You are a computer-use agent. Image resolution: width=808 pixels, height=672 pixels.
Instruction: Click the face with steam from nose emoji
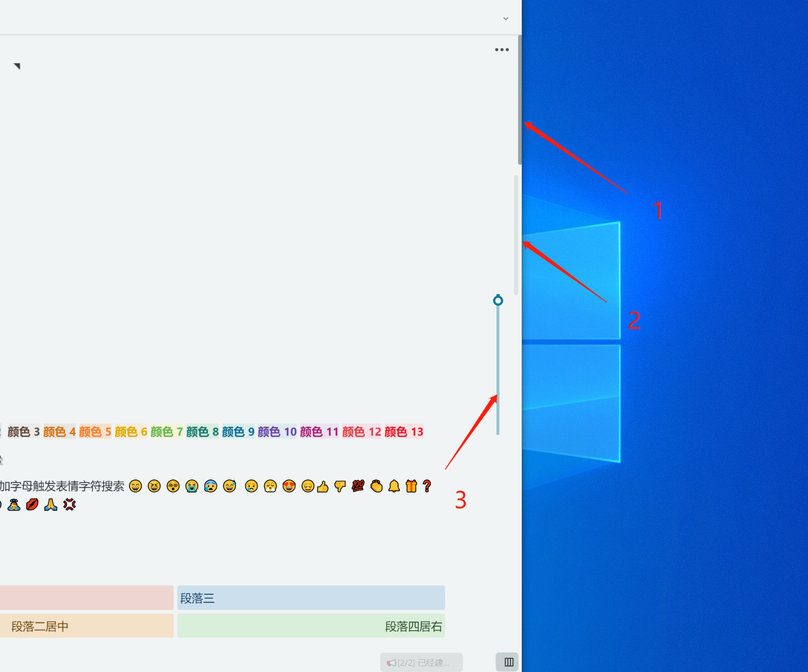click(270, 486)
